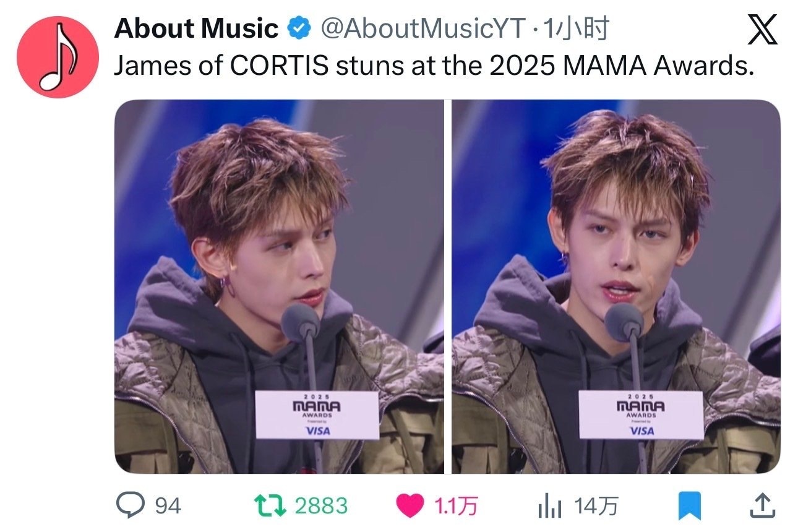Click the MAMA Awards sign in left photo

click(317, 414)
